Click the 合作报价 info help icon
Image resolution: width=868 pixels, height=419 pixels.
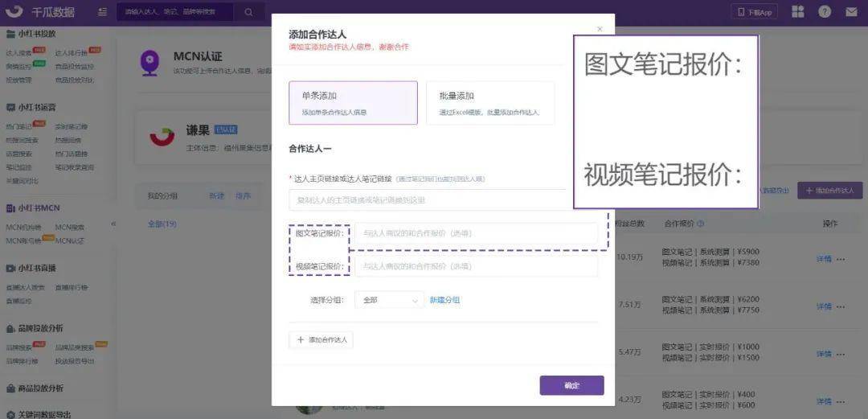click(701, 224)
